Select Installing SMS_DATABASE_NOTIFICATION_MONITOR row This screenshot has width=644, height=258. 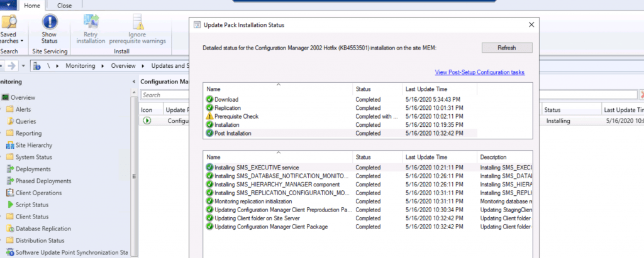(369, 176)
